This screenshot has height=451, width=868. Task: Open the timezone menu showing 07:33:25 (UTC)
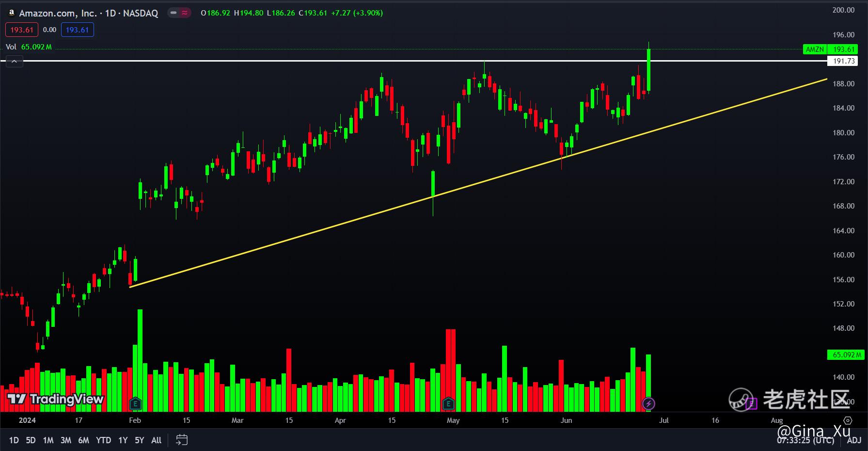tap(805, 440)
